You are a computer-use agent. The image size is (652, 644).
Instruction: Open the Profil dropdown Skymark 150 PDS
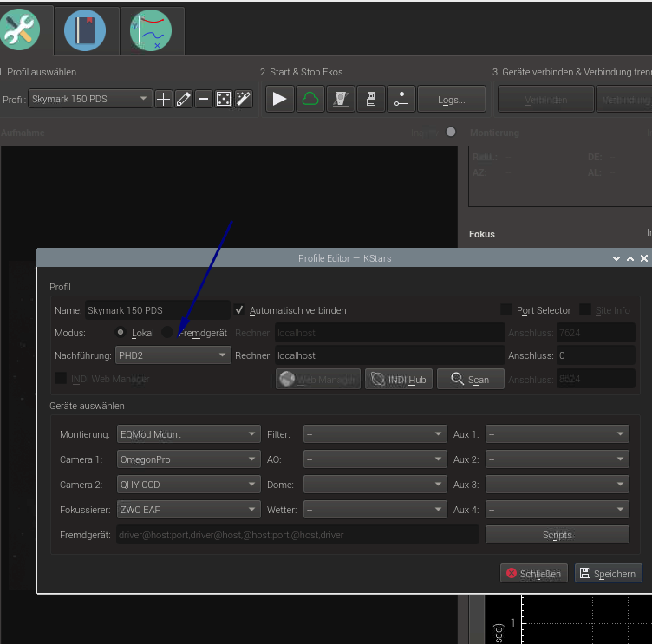(90, 99)
